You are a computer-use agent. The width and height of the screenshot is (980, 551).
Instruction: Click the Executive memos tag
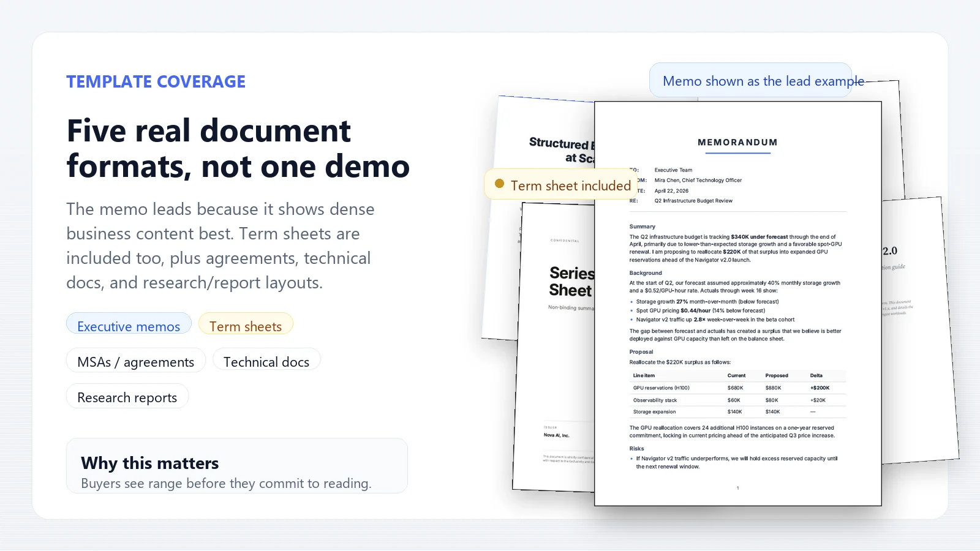[x=129, y=324]
